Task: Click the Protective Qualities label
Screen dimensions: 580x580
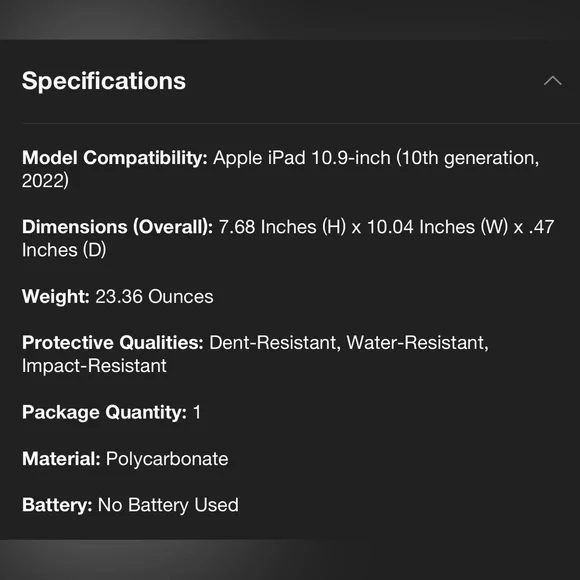Action: [x=112, y=343]
